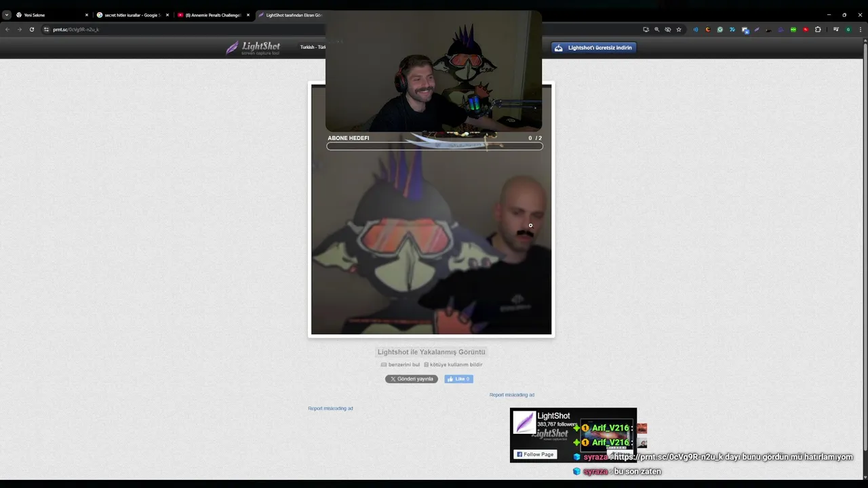This screenshot has height=488, width=868.
Task: Open the purple feather Lightshot extension
Action: [x=757, y=29]
